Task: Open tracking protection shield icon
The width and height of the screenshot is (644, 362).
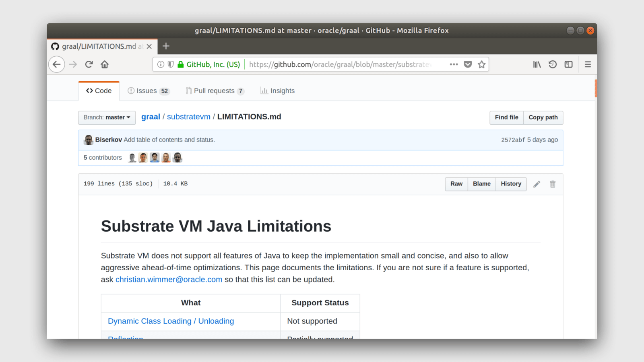Action: pyautogui.click(x=171, y=64)
